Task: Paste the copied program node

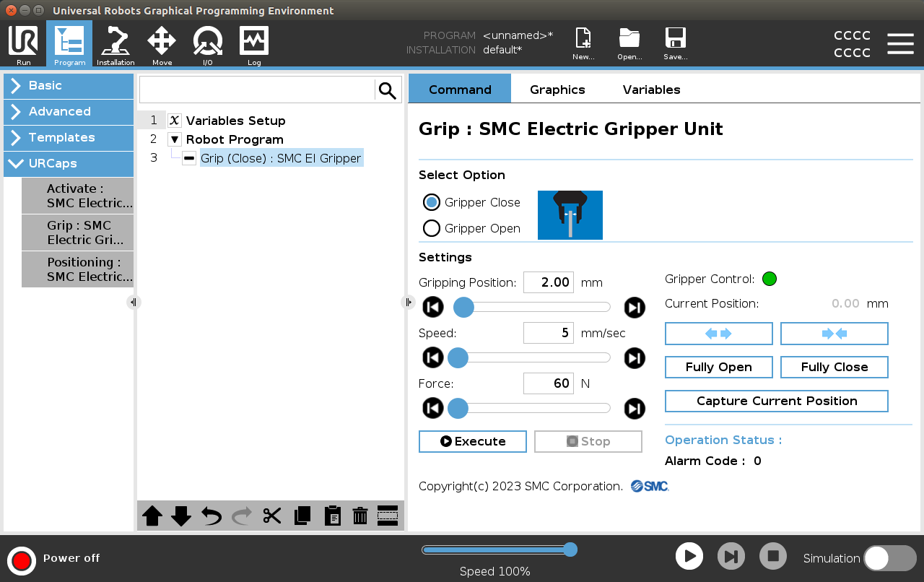Action: pyautogui.click(x=332, y=516)
